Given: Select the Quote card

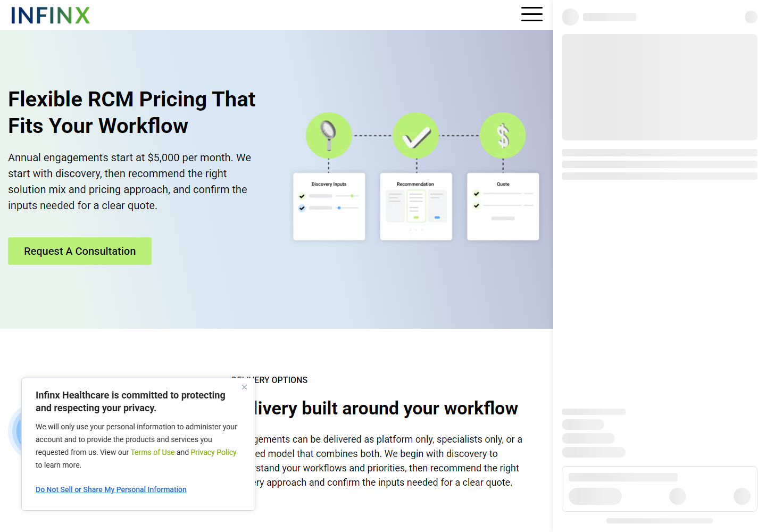Looking at the screenshot, I should click(x=503, y=206).
